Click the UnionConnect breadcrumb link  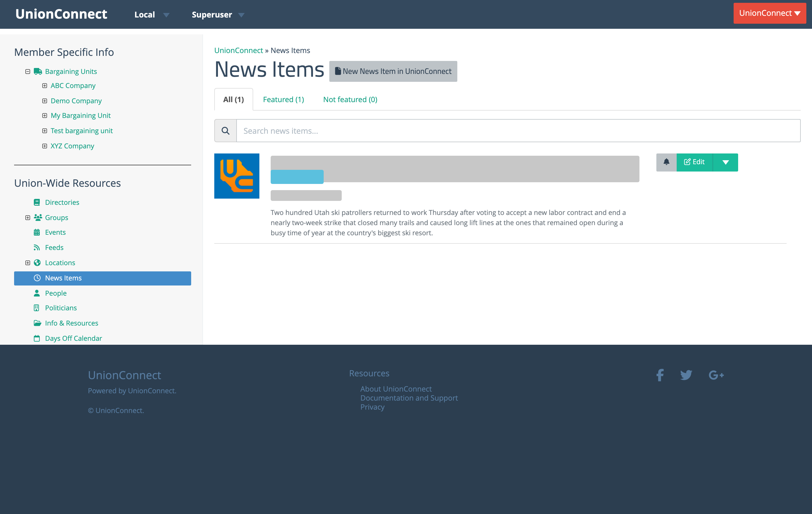(239, 50)
